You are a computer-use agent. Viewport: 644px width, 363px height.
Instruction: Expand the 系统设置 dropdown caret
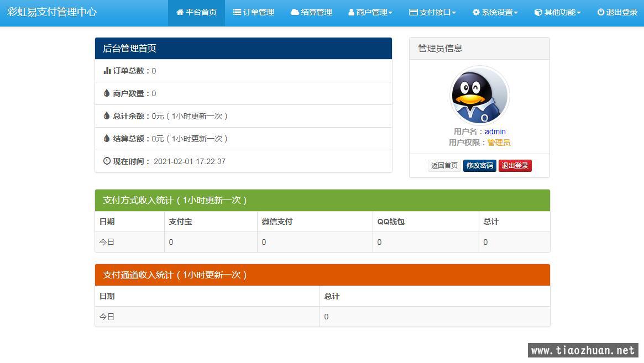516,13
